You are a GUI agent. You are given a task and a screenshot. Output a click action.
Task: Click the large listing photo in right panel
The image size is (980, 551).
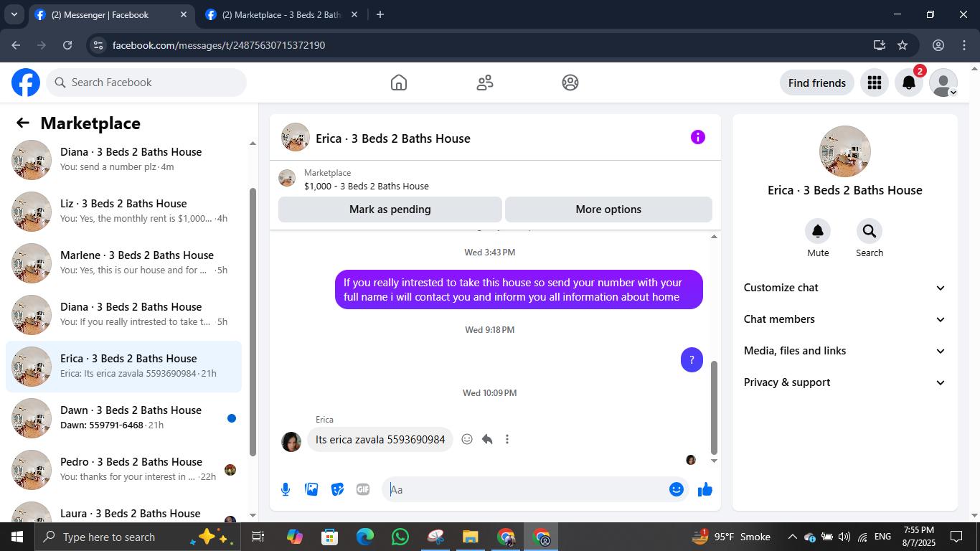(x=845, y=151)
